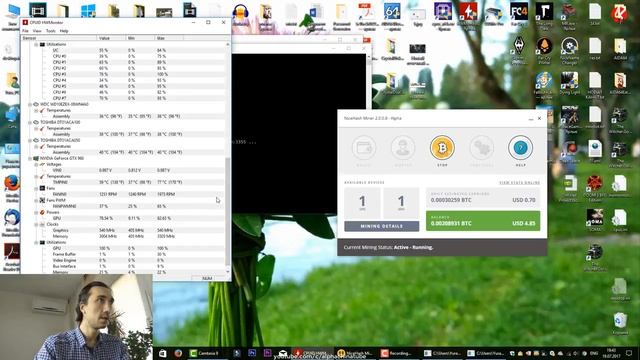Open the Wallet icon in NiceHash Miner
The width and height of the screenshot is (640, 360).
pos(364,148)
